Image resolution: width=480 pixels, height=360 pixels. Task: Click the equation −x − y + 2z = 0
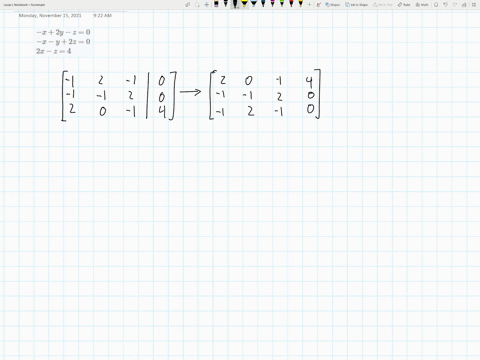tap(63, 42)
